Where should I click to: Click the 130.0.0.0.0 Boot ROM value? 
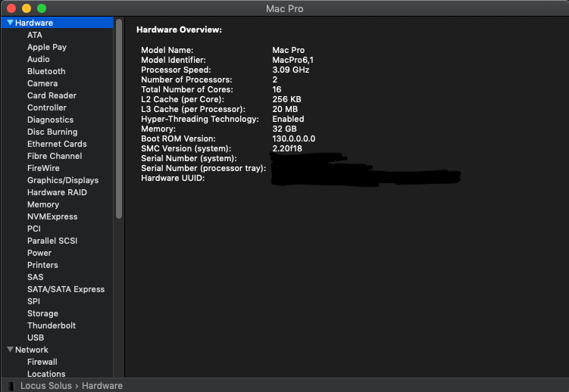pyautogui.click(x=293, y=138)
